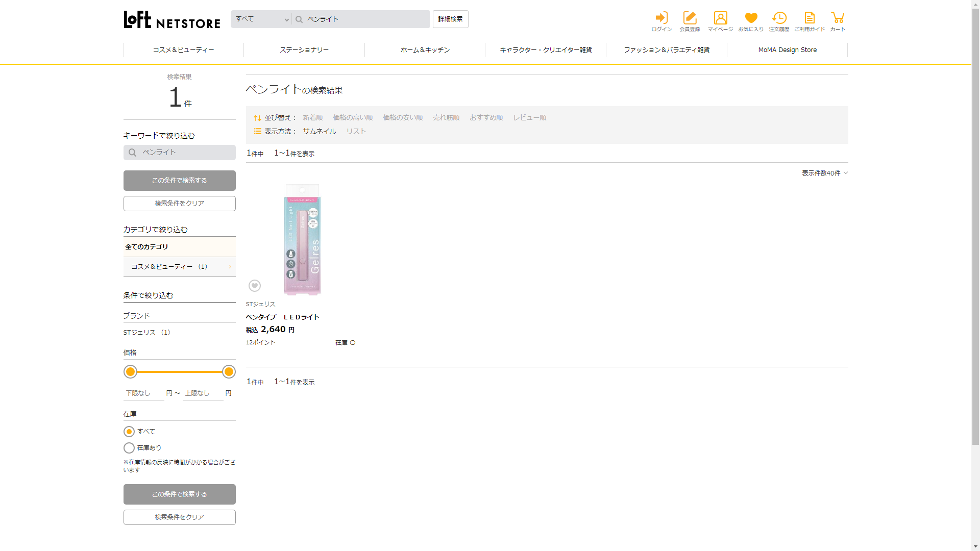Select the すべて stock radio button
This screenshot has height=551, width=980.
129,432
